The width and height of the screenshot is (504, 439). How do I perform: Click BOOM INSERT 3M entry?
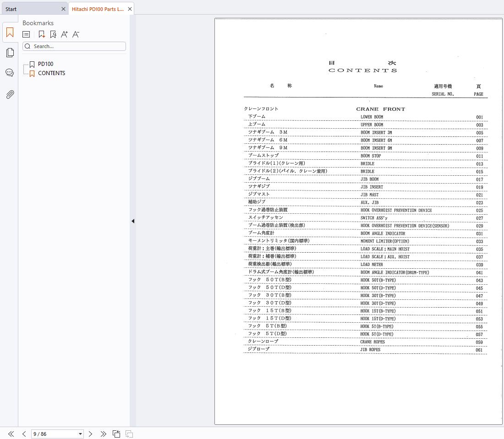[376, 132]
